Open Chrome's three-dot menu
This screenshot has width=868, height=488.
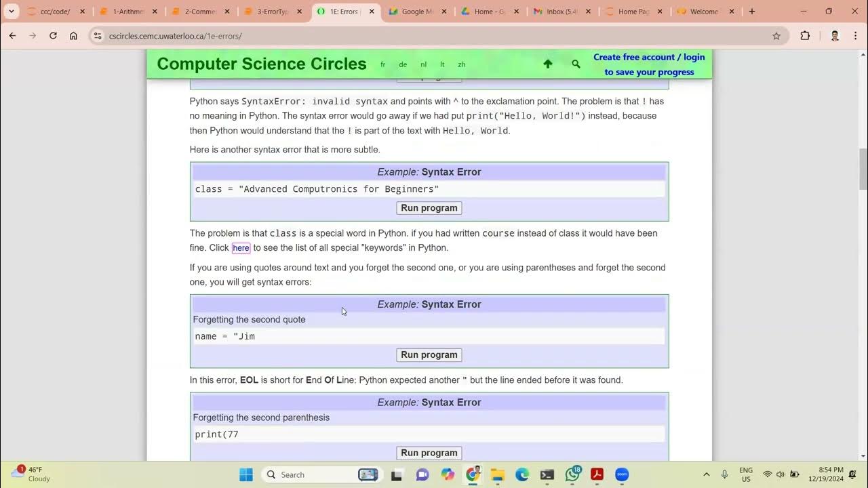(x=854, y=36)
